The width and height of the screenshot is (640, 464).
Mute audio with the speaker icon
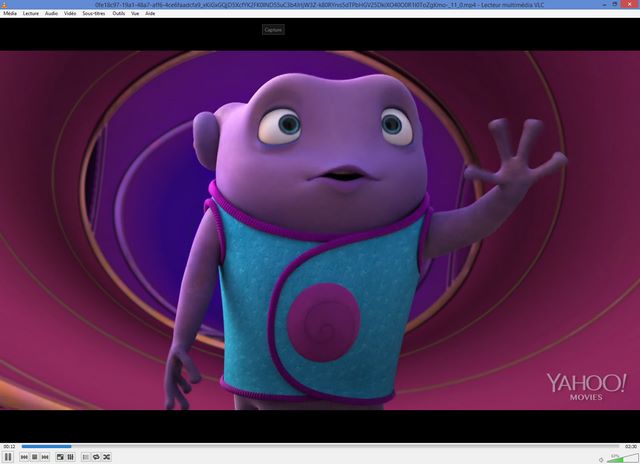pyautogui.click(x=600, y=457)
